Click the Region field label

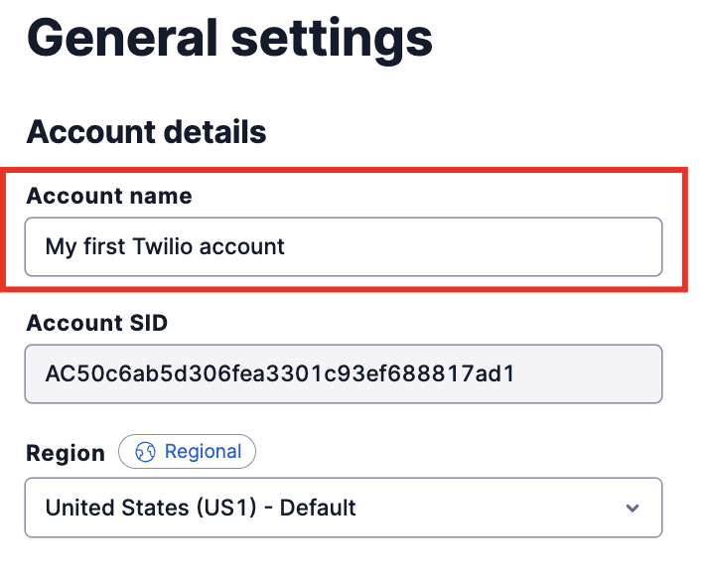66,453
